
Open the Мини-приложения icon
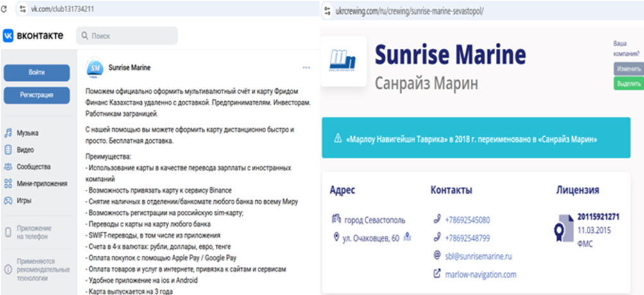[x=8, y=183]
